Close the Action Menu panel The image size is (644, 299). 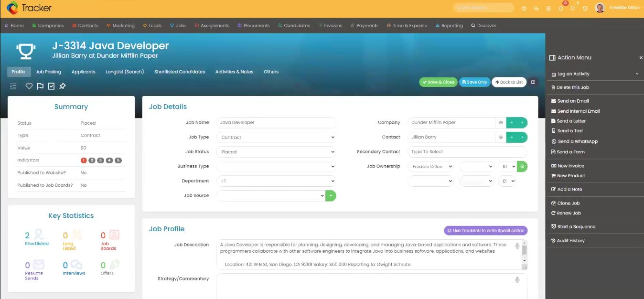(641, 58)
